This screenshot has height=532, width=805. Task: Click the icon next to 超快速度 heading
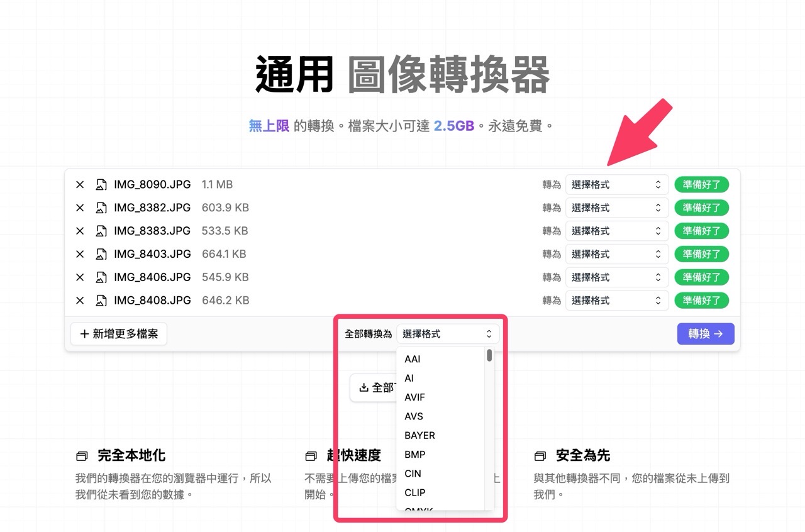[x=311, y=456]
